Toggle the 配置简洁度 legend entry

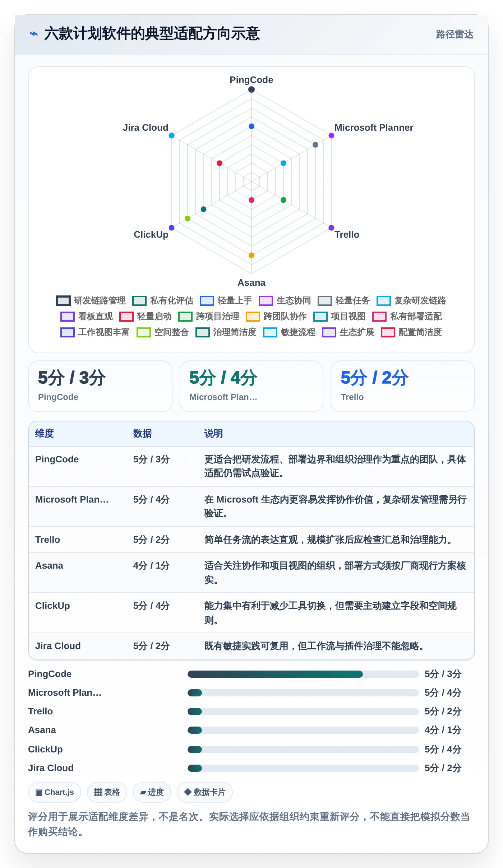tap(411, 332)
